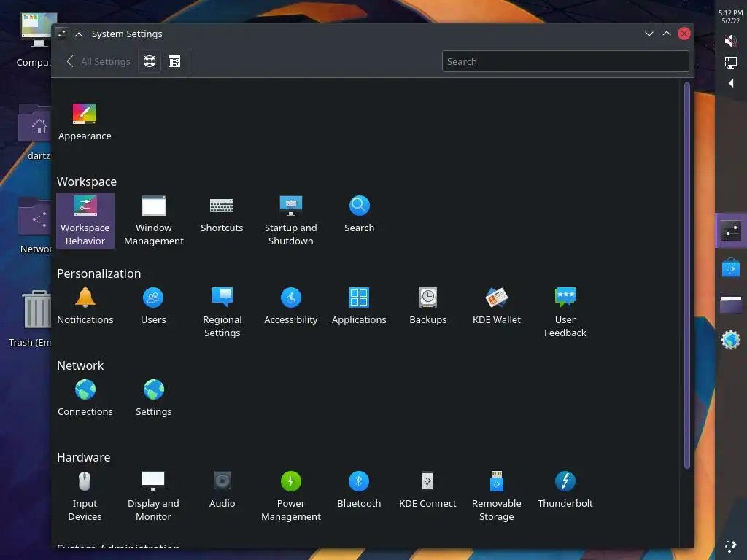Open Accessibility settings
Screen dimensions: 747x560
point(290,306)
